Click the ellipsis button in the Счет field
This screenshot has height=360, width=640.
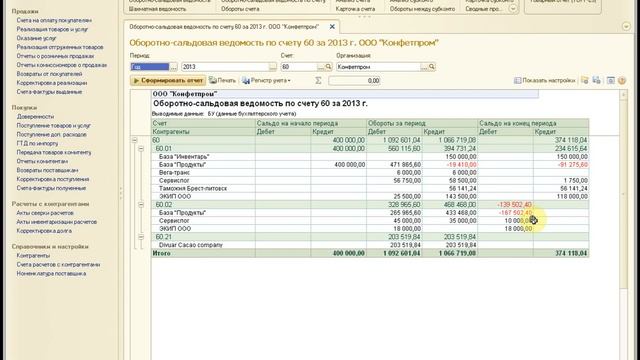point(320,67)
